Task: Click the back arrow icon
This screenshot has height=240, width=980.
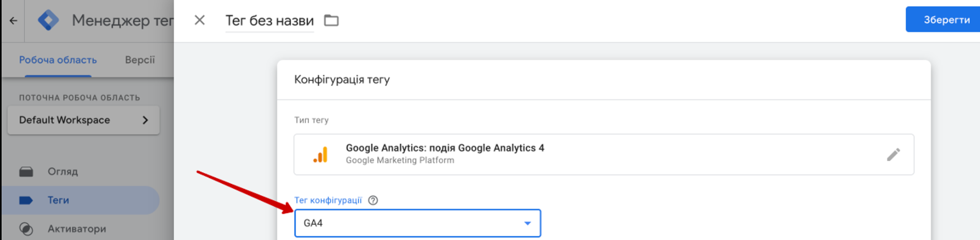Action: 13,20
